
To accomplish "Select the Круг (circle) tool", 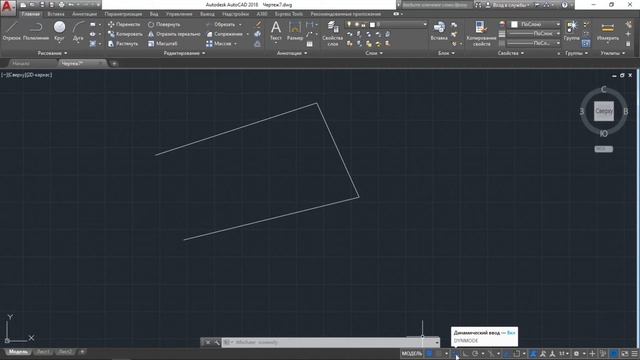I will pos(59,31).
